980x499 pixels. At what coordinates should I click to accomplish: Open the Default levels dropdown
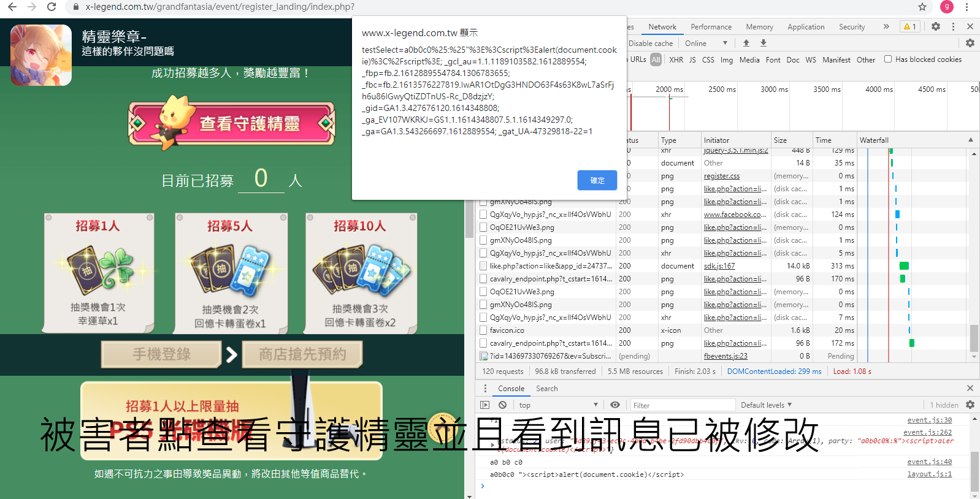point(766,405)
